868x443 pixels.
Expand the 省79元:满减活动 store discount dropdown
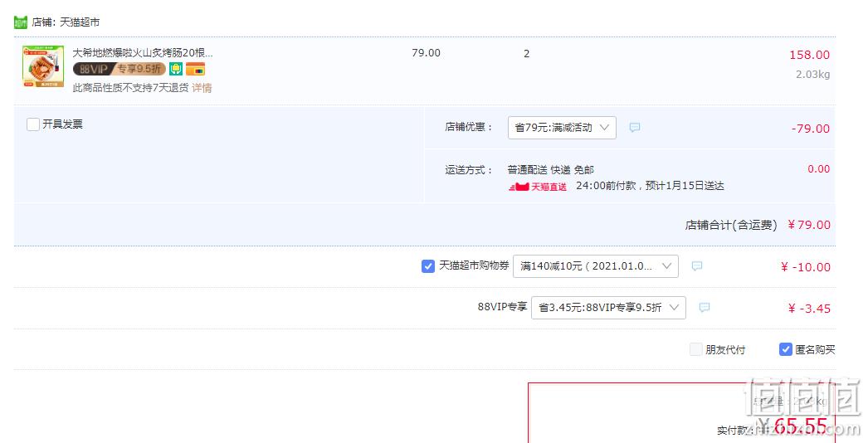(562, 128)
